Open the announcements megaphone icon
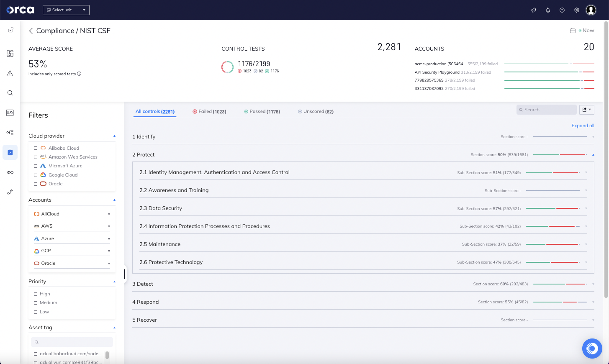Screen dimensions: 609x364 (x=533, y=10)
